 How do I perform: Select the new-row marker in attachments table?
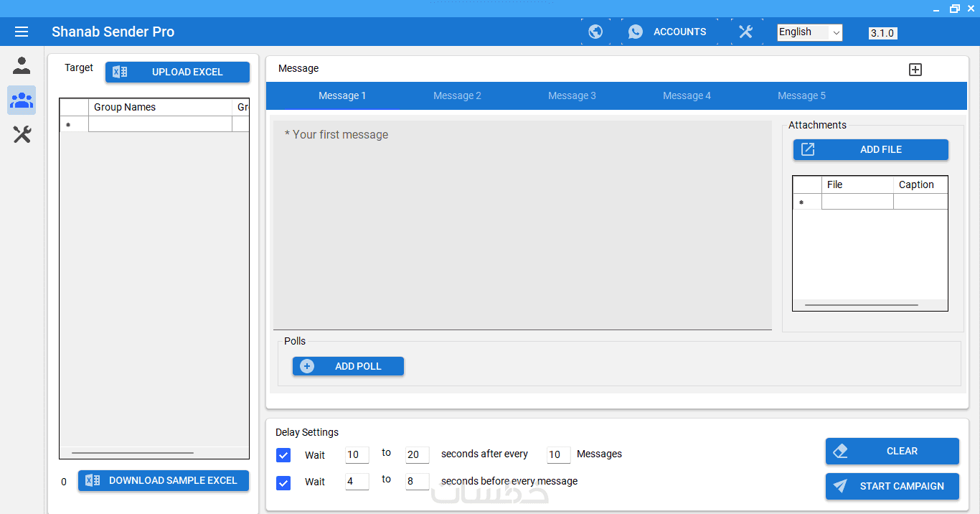tap(807, 202)
